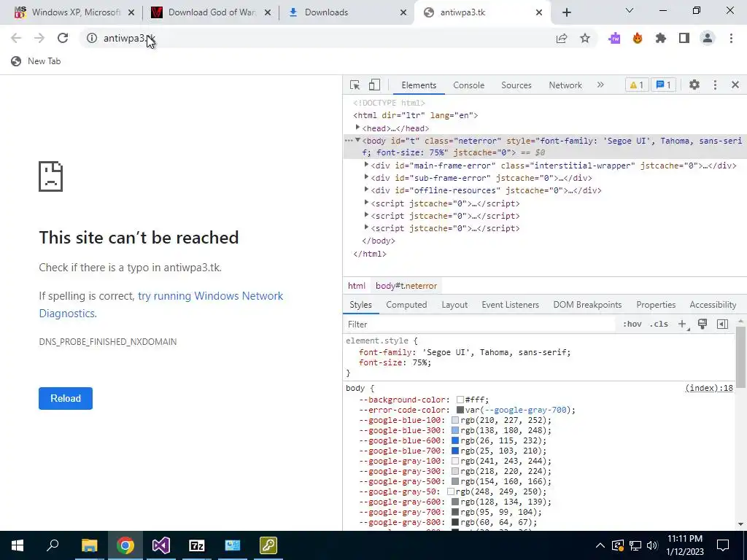Expand the first script node
The image size is (747, 560).
pos(366,203)
